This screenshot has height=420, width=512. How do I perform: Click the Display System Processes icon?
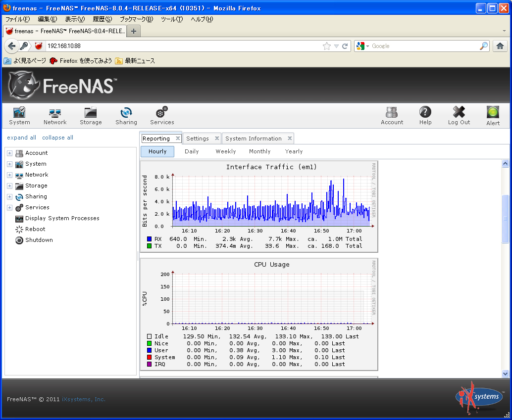[19, 219]
